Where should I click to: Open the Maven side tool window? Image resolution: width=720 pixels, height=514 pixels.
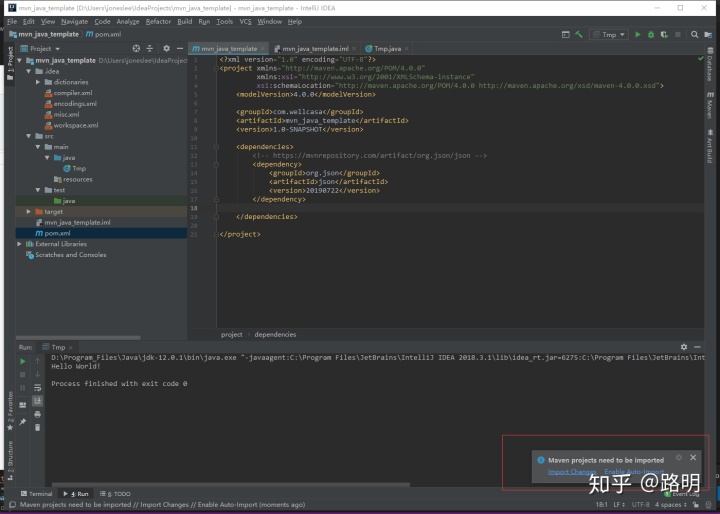click(x=710, y=104)
